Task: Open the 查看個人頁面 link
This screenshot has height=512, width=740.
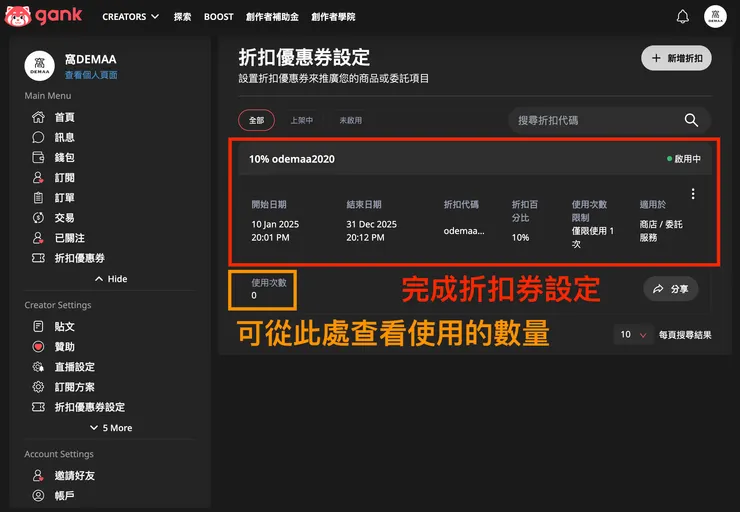Action: pyautogui.click(x=91, y=75)
